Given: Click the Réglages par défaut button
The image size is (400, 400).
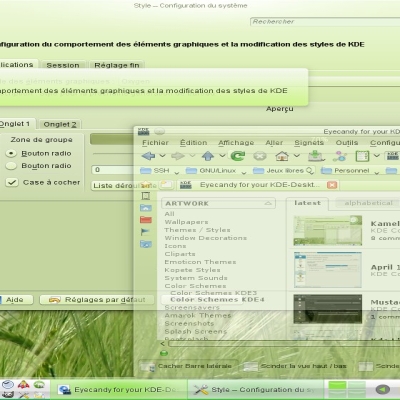Looking at the screenshot, I should pyautogui.click(x=97, y=300).
